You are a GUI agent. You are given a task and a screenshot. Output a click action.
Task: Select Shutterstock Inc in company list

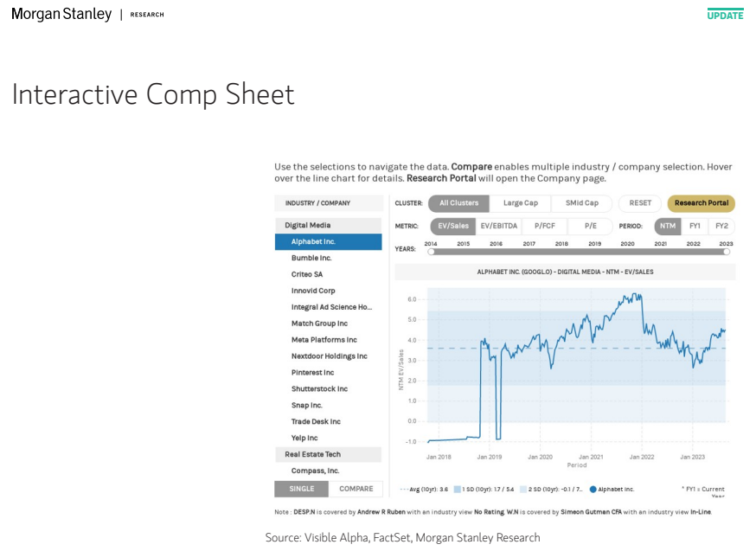[329, 389]
